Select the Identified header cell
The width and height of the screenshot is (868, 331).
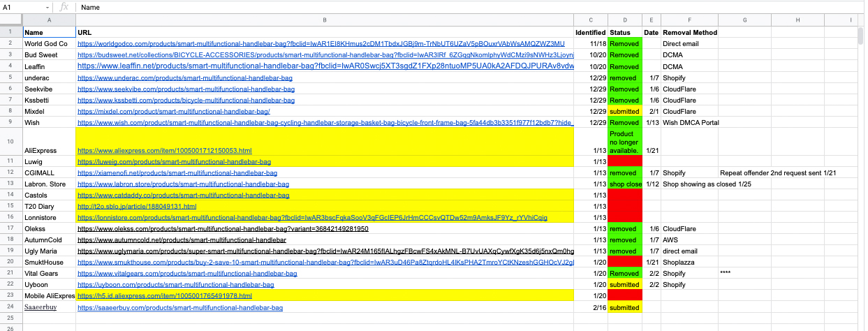click(591, 32)
